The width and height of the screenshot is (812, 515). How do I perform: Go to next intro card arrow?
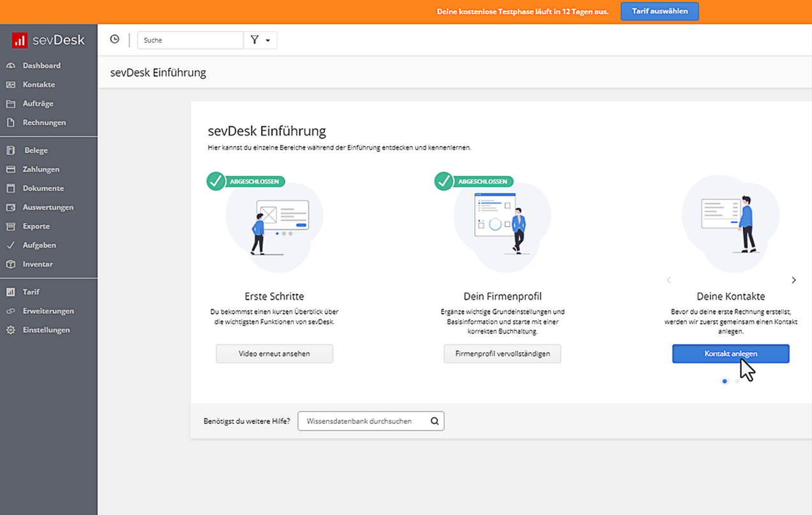(x=793, y=280)
